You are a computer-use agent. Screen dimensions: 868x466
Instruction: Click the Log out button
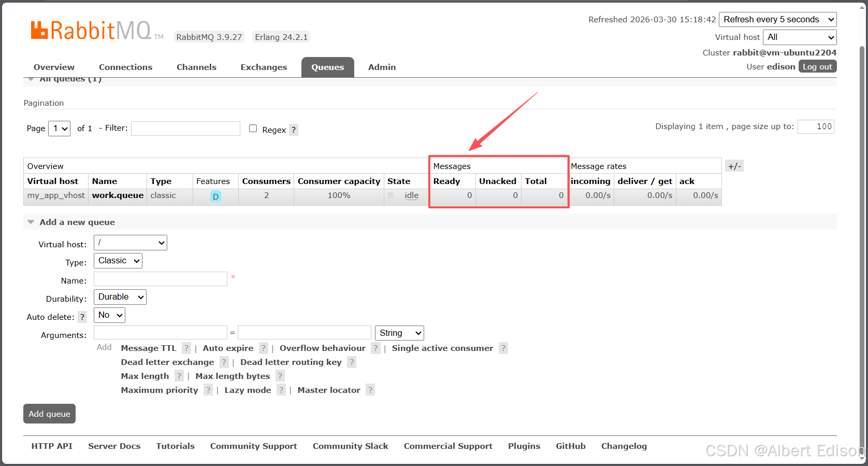click(x=817, y=66)
